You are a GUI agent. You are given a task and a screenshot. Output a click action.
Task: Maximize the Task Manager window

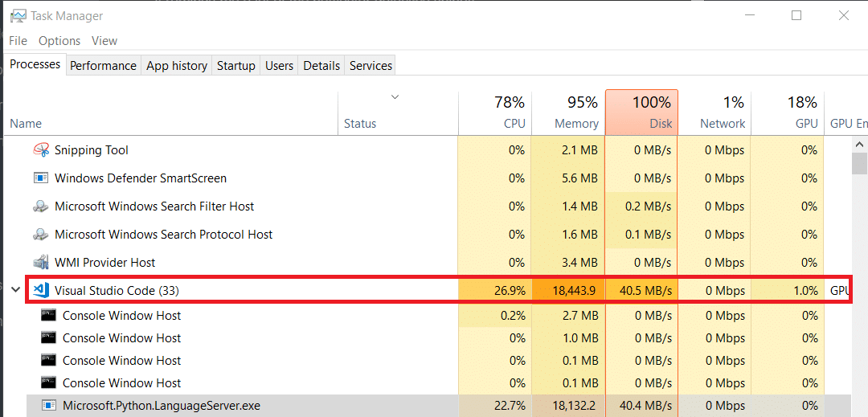coord(796,15)
